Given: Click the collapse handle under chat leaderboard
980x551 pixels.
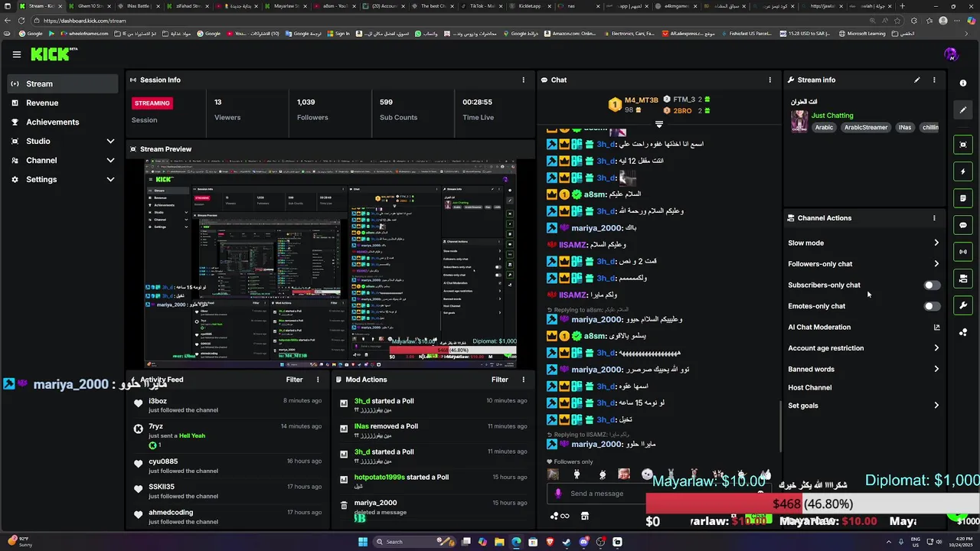Looking at the screenshot, I should 658,123.
